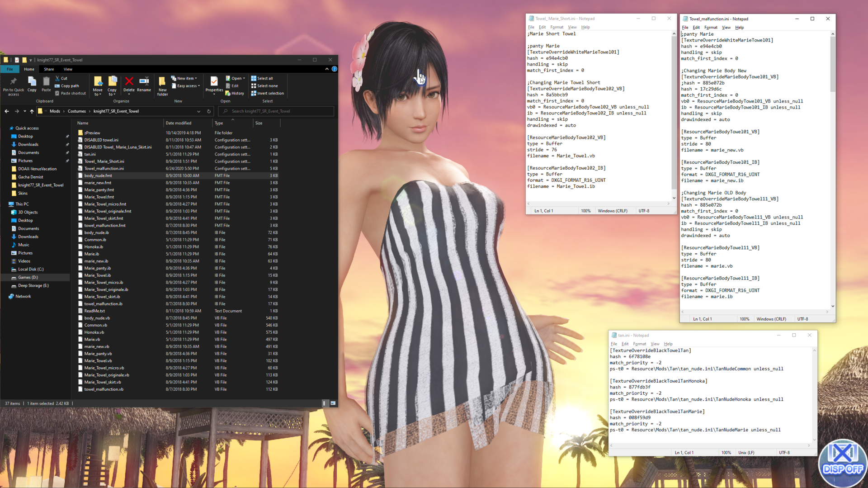868x488 pixels.
Task: Expand the Open dropdown in ribbon
Action: [x=235, y=78]
